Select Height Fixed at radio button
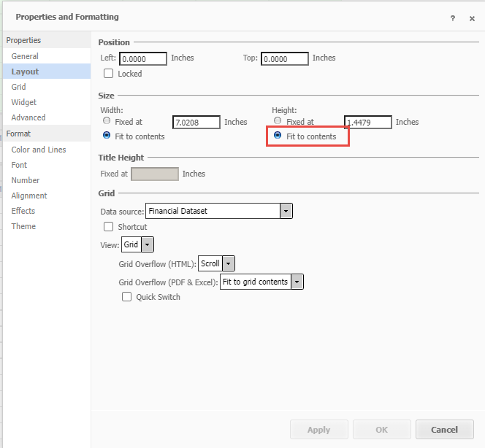 pyautogui.click(x=278, y=121)
